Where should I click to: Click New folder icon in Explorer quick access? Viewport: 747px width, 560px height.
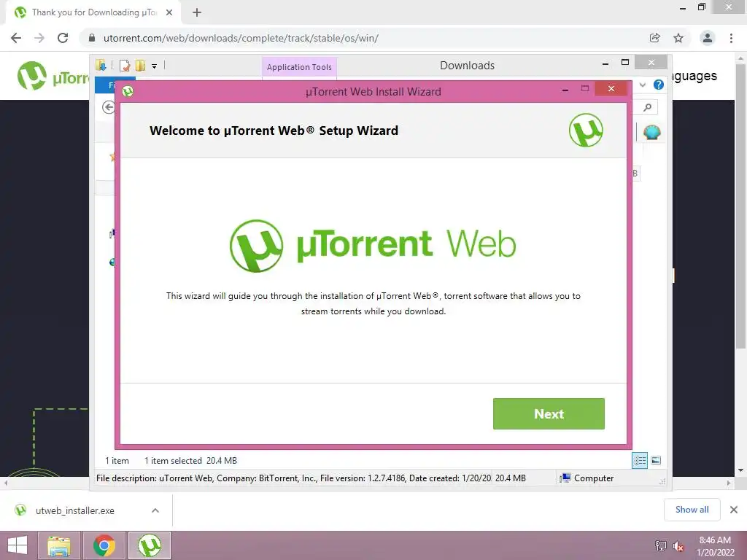(x=140, y=65)
